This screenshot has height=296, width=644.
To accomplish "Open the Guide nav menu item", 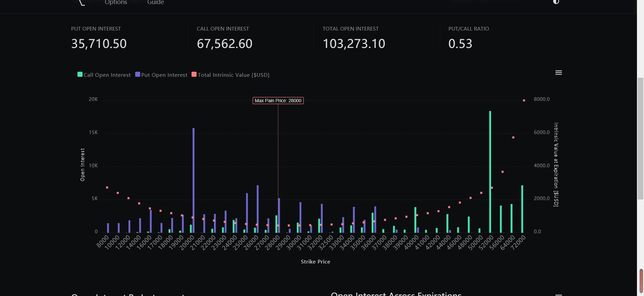I will click(x=155, y=3).
